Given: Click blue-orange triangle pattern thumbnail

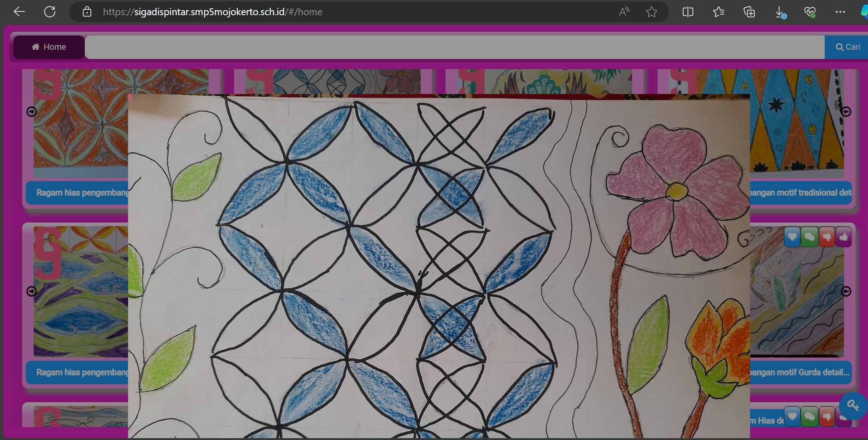Looking at the screenshot, I should 797,123.
